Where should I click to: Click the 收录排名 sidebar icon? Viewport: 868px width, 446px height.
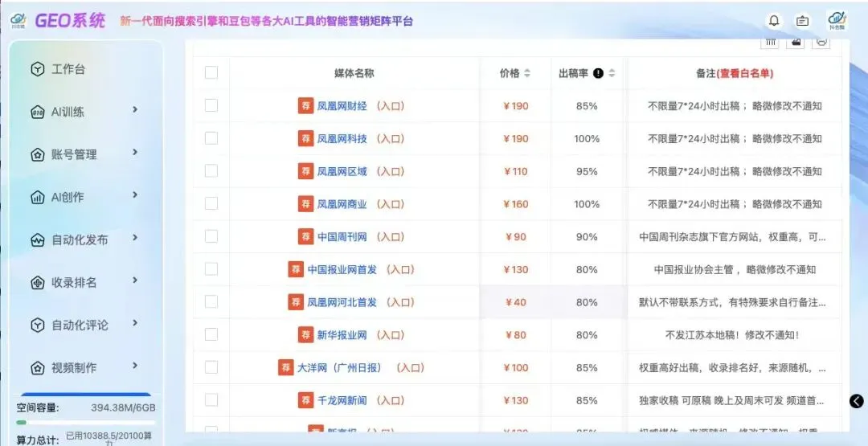point(37,283)
